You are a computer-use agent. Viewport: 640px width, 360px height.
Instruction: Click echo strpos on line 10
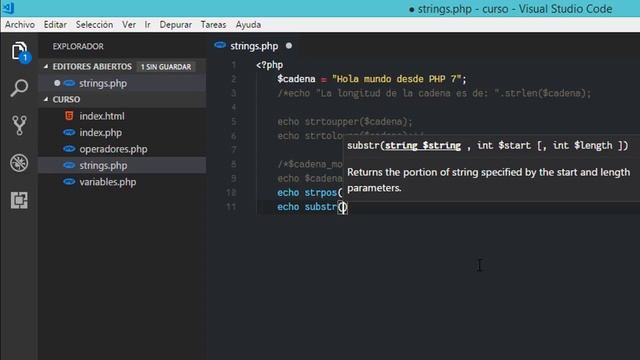pos(309,192)
